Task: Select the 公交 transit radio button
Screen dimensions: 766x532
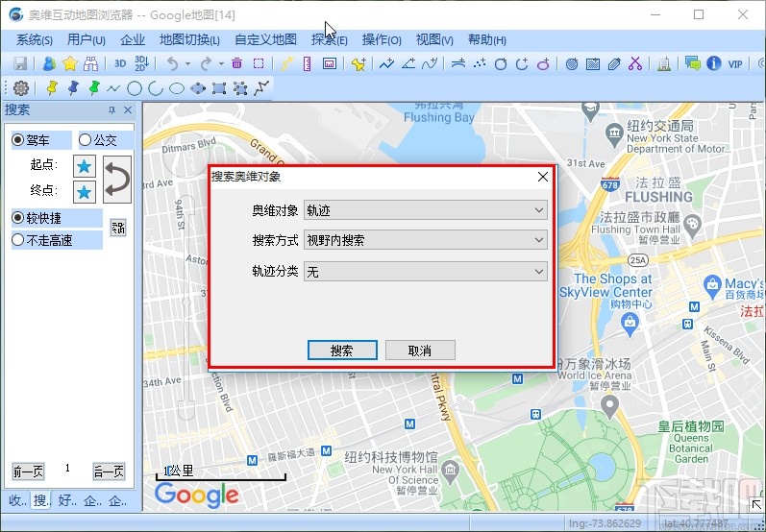Action: (x=85, y=140)
